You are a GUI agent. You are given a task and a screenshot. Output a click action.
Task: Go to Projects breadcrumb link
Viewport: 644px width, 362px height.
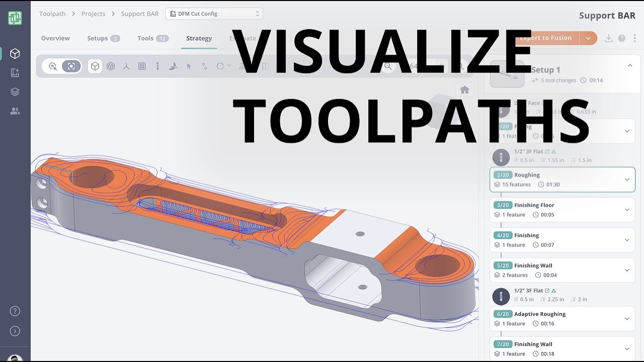(x=93, y=14)
